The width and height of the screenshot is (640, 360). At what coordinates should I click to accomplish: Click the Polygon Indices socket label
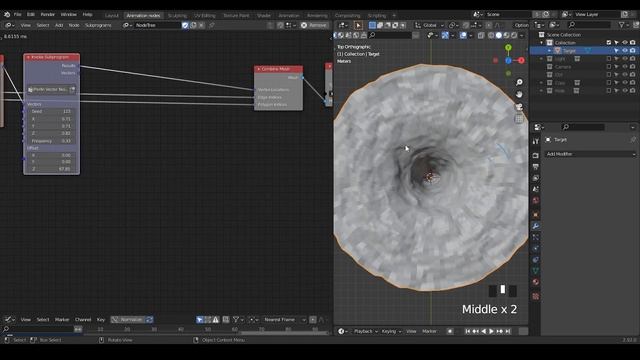(x=272, y=105)
